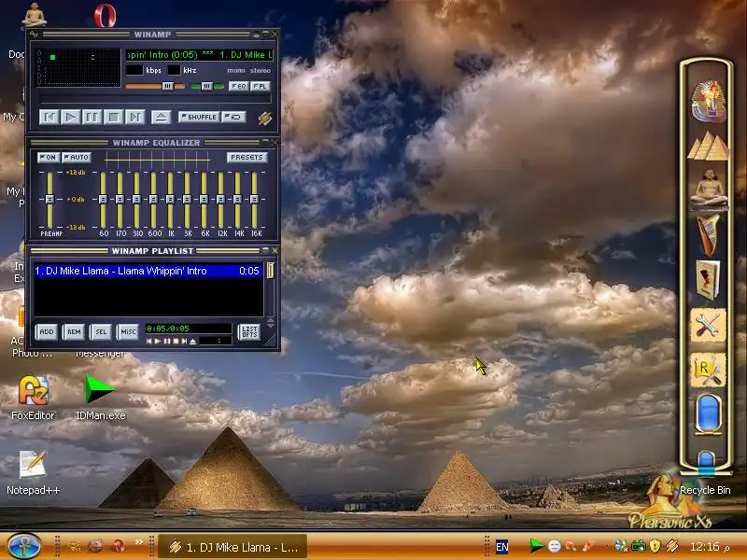747x560 pixels.
Task: Open the playlist LIST OPTS menu
Action: coord(249,331)
